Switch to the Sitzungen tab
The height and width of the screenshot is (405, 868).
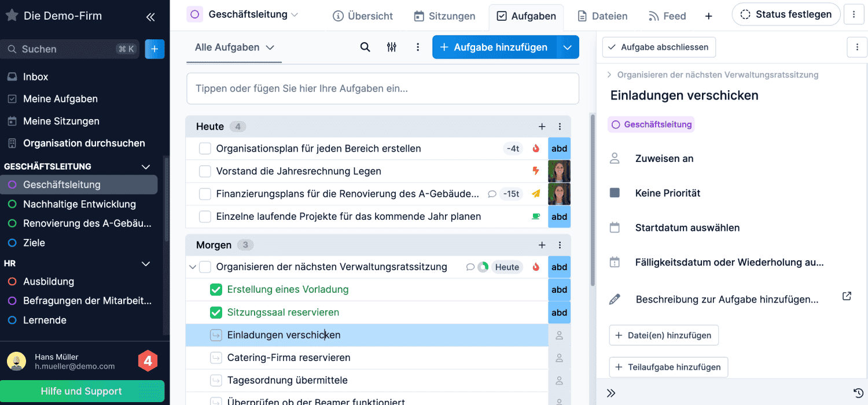pos(444,16)
